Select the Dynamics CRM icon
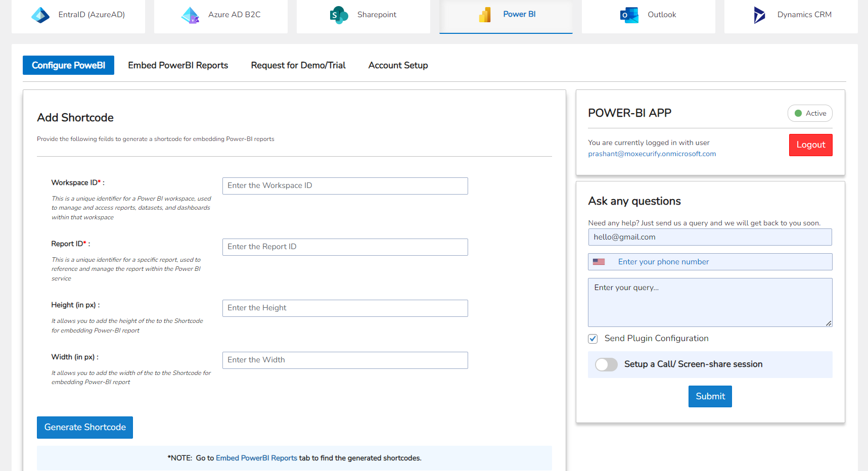This screenshot has width=868, height=471. point(790,14)
